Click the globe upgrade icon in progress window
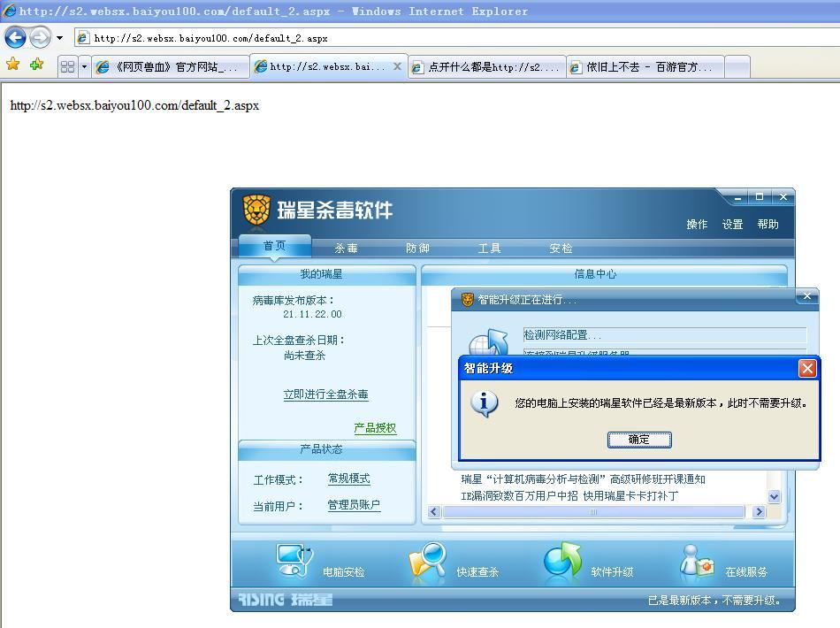Screen dimensions: 840x628 click(x=488, y=343)
